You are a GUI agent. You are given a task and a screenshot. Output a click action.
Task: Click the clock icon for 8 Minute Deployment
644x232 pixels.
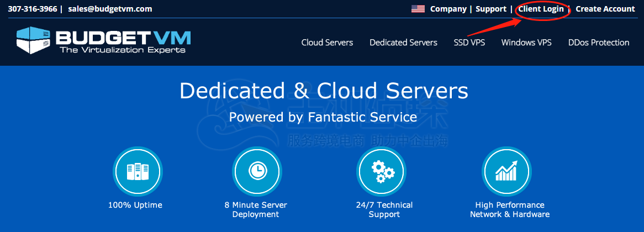256,171
